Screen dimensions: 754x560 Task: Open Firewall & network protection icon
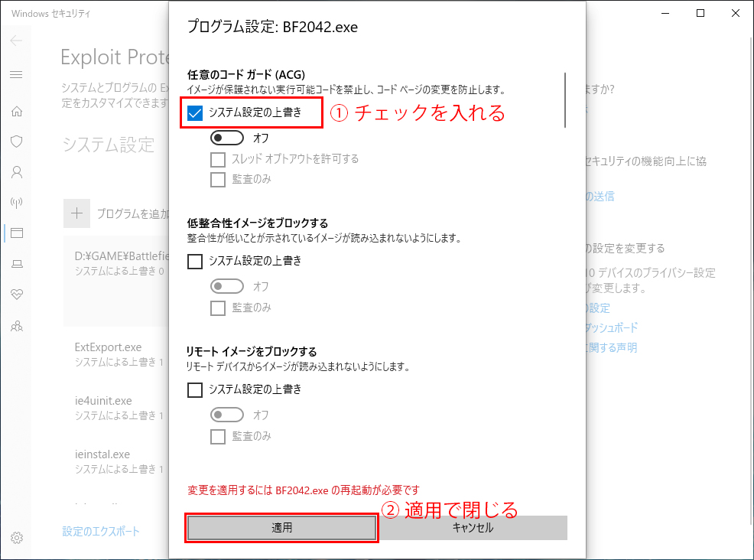(17, 203)
